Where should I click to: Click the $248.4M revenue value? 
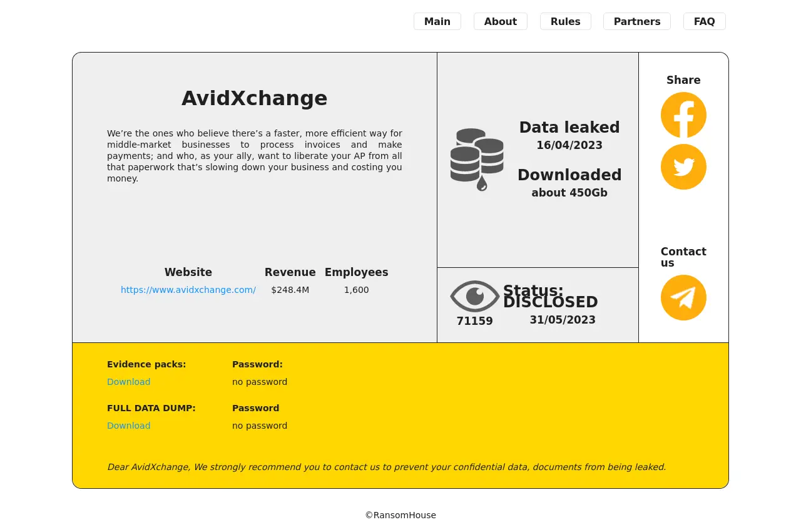click(x=290, y=290)
